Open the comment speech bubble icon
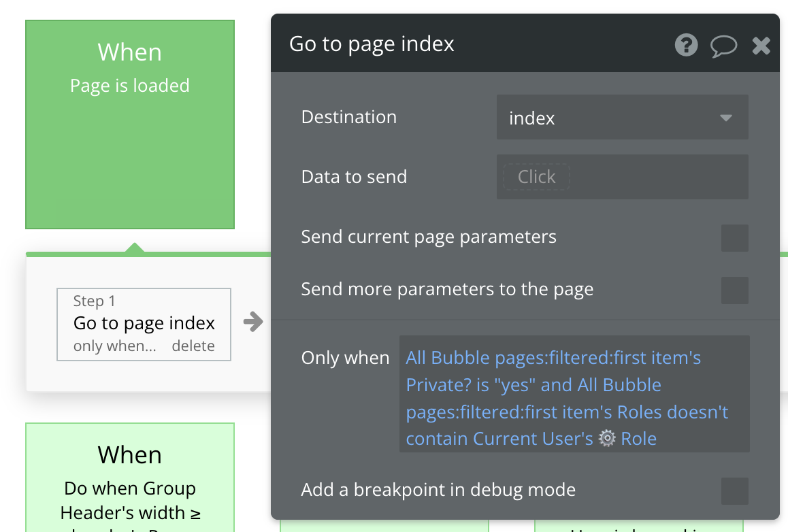This screenshot has width=788, height=532. tap(723, 46)
